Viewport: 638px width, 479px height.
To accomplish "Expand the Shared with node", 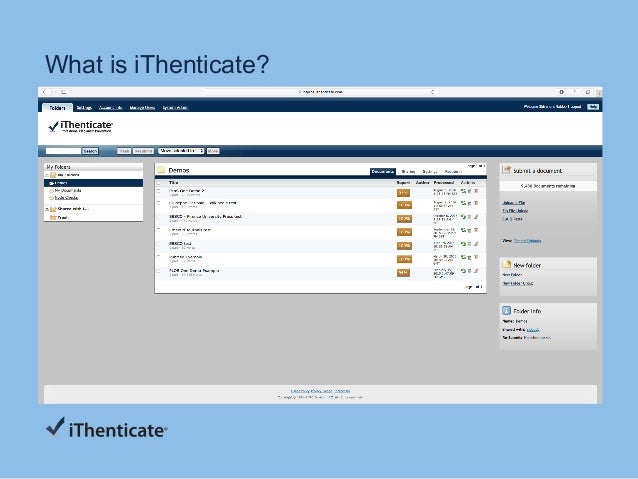I will click(x=47, y=209).
